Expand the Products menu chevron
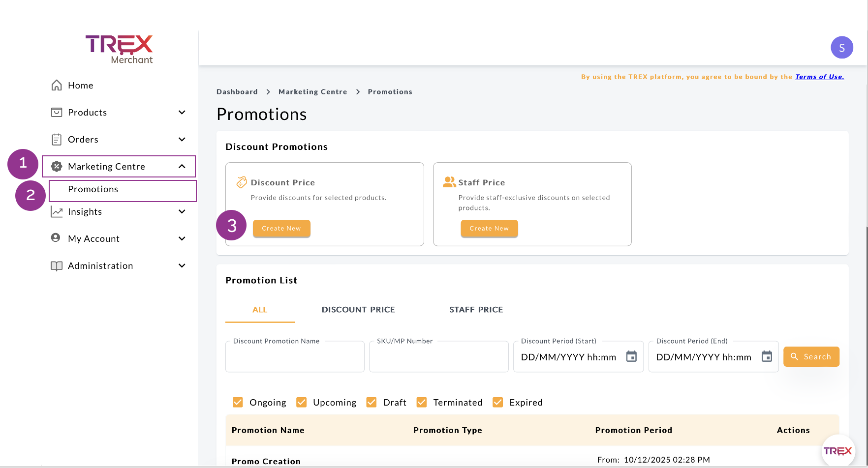Screen dimensions: 868x468 [x=182, y=113]
